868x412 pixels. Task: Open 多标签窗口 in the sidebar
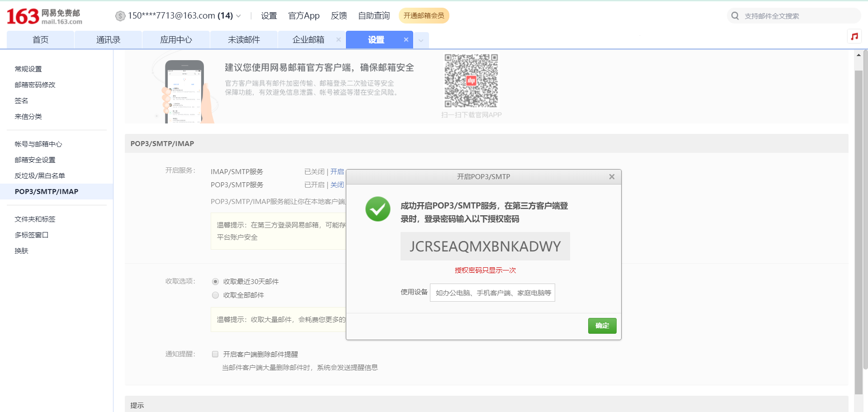tap(32, 235)
